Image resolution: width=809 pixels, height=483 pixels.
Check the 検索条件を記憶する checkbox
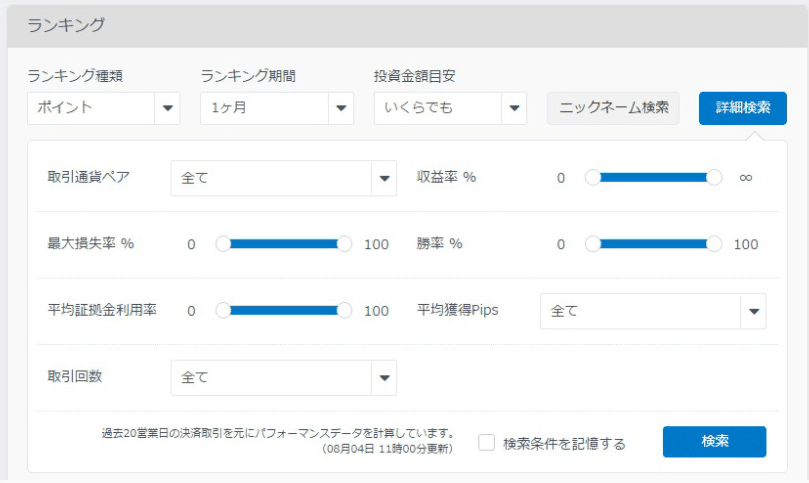pyautogui.click(x=486, y=442)
